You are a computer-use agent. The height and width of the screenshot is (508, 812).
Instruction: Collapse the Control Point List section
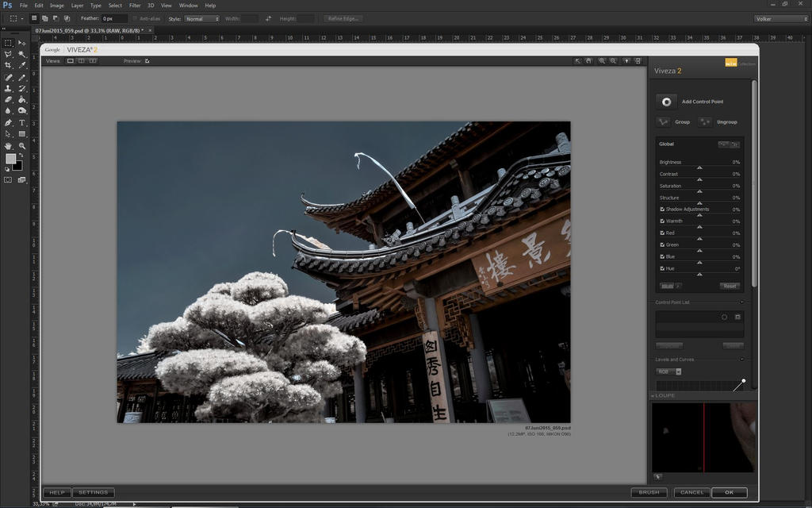pyautogui.click(x=741, y=302)
